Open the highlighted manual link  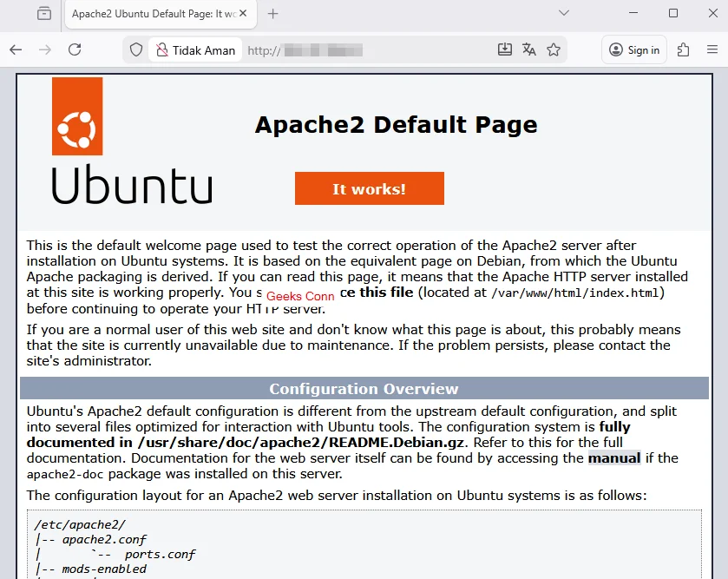coord(614,457)
